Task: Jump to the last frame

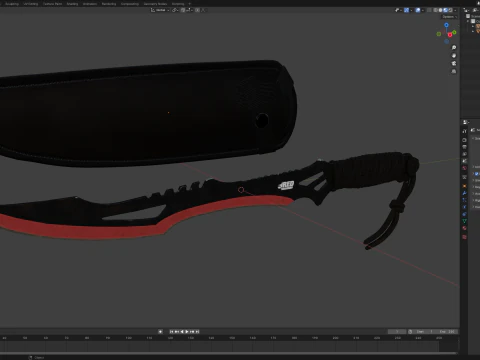Action: click(197, 332)
